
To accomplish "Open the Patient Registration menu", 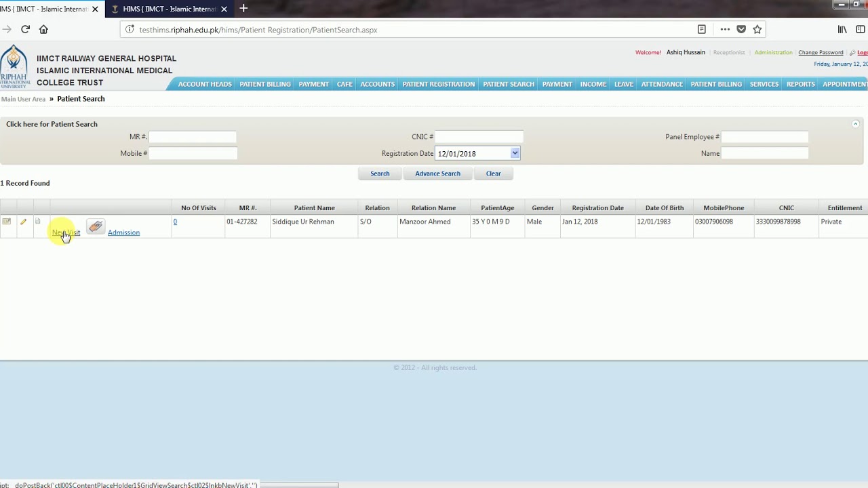I will pos(439,84).
